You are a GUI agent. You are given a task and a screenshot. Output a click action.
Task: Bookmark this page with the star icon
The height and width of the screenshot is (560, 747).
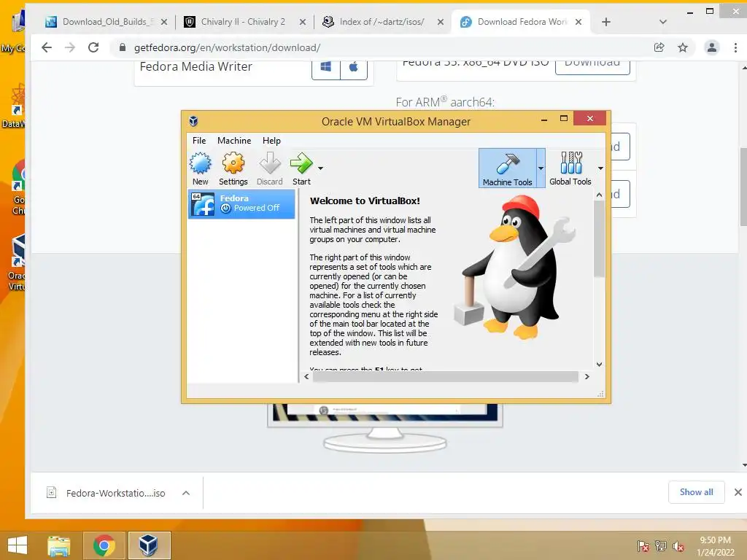(683, 47)
